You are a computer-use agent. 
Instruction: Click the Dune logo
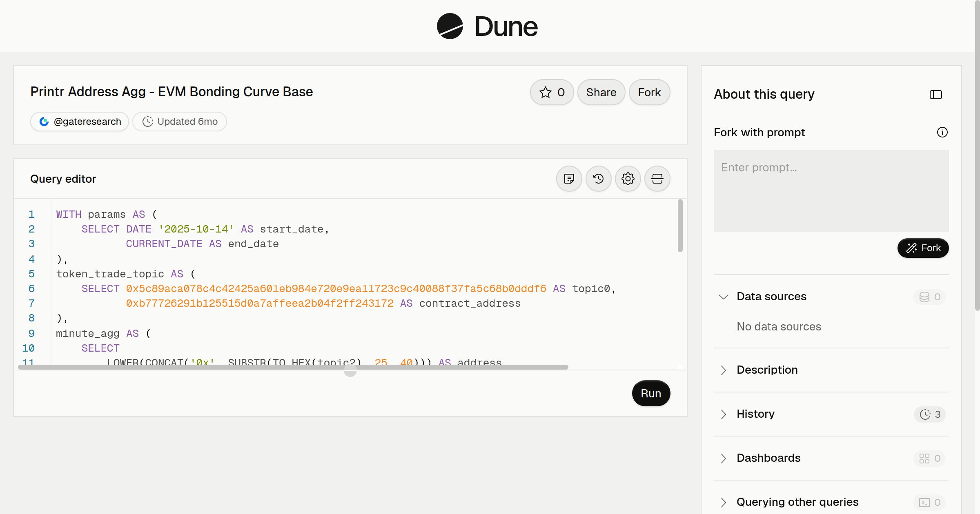(487, 26)
